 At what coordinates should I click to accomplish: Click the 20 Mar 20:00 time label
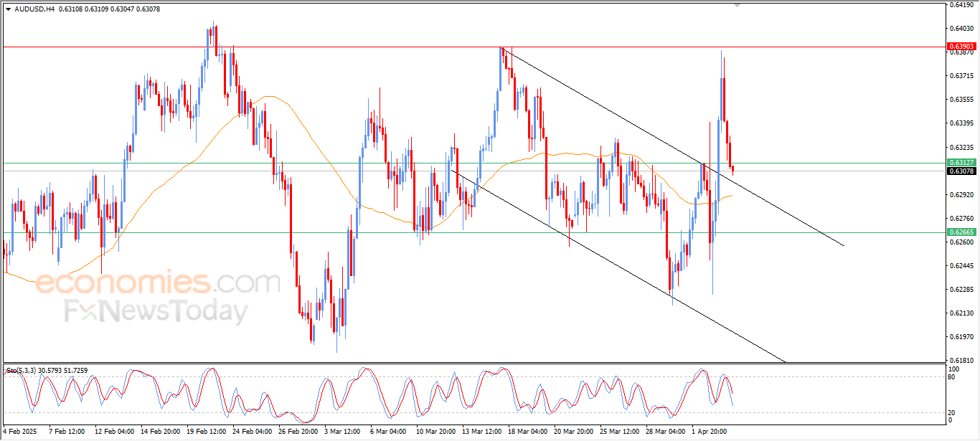pos(574,432)
